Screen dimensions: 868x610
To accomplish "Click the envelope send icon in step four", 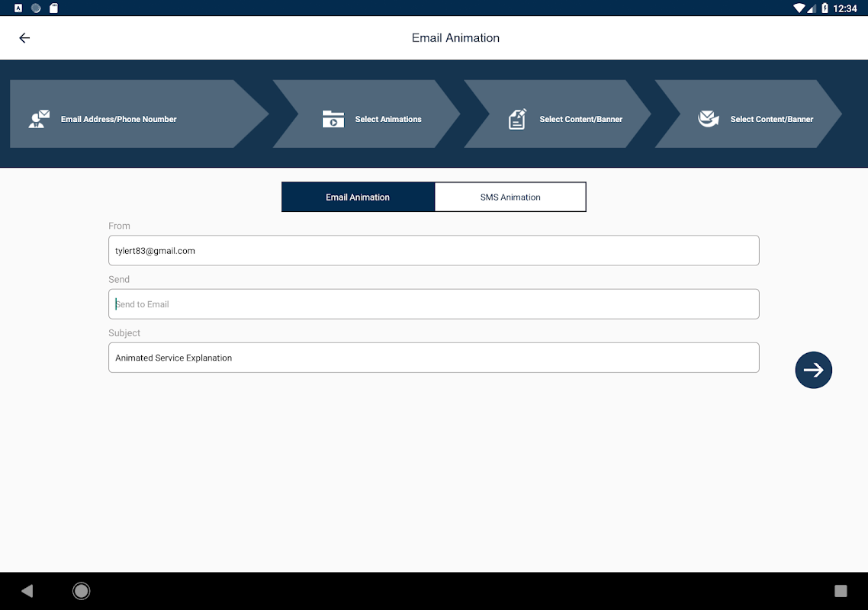I will point(708,118).
